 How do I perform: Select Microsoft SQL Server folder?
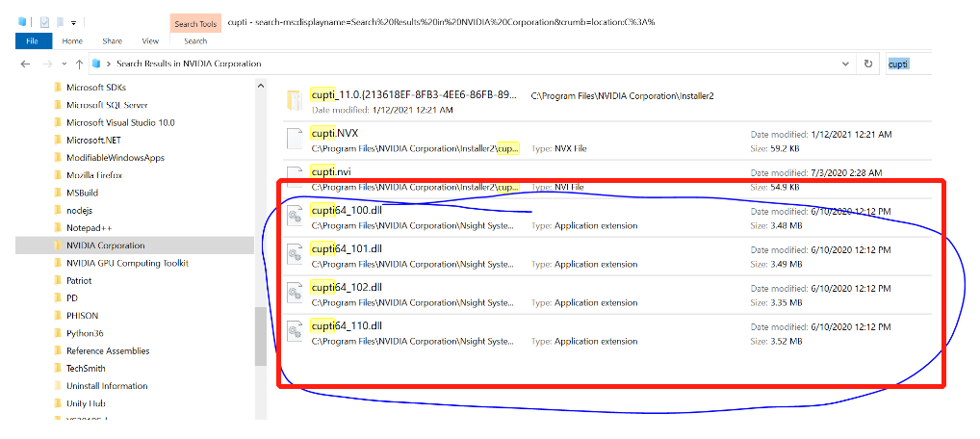[x=107, y=105]
